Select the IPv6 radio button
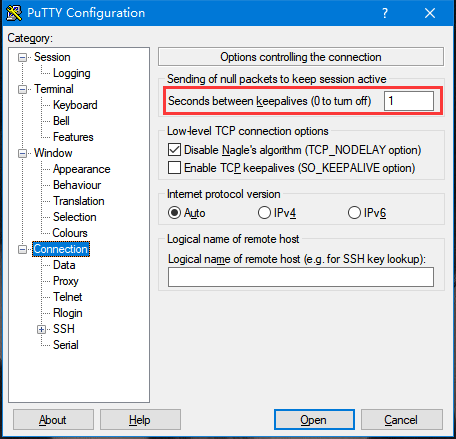Screen dimensions: 456x439 [354, 213]
